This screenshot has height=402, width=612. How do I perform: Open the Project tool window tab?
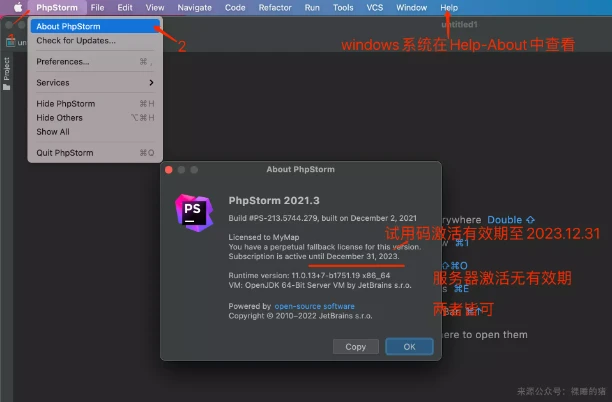(x=7, y=73)
